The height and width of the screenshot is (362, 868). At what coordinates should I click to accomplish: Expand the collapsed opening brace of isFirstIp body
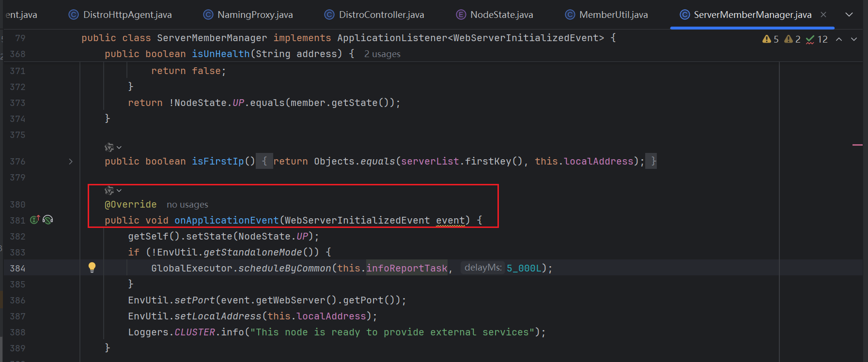(x=264, y=161)
